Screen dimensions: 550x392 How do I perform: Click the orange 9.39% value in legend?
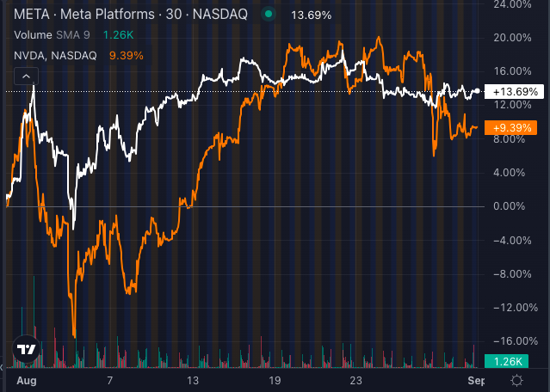127,57
